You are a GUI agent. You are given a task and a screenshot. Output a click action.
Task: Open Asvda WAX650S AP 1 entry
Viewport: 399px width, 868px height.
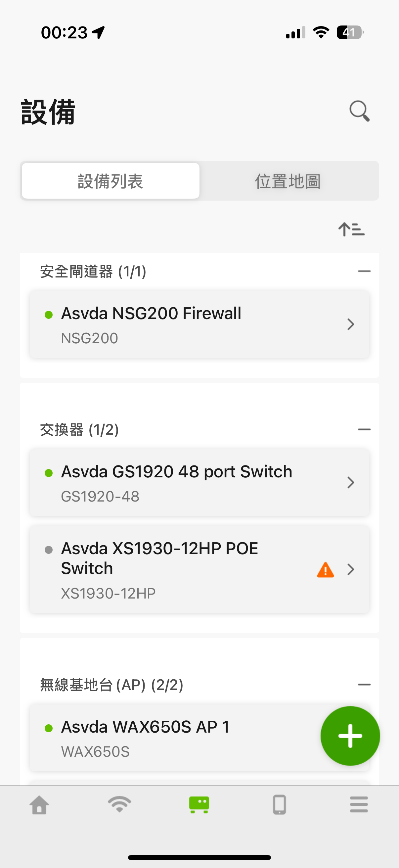[x=168, y=738]
